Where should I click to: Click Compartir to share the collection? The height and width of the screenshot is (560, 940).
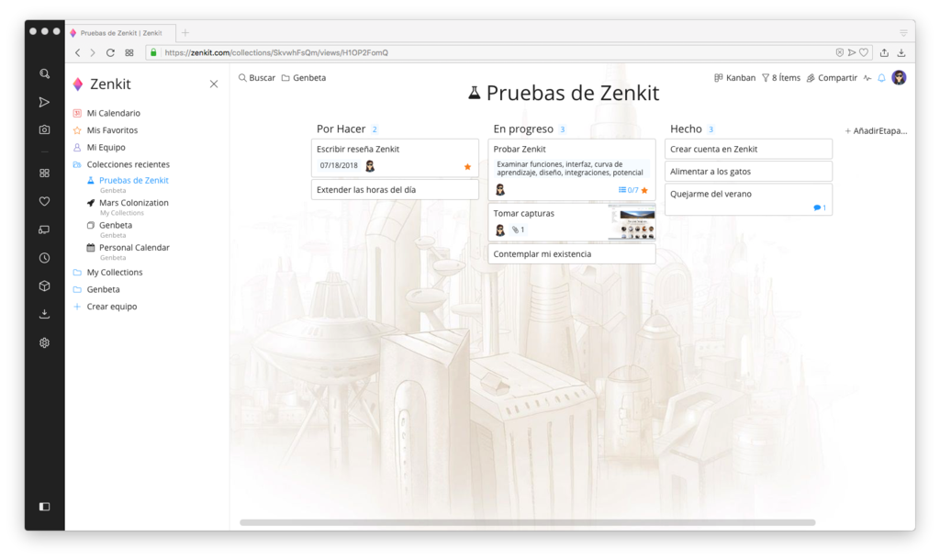(832, 78)
